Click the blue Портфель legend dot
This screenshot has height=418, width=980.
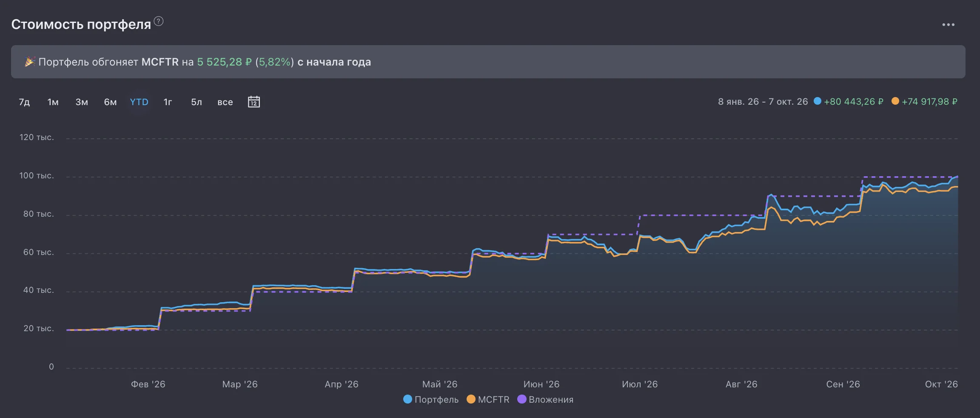[407, 399]
